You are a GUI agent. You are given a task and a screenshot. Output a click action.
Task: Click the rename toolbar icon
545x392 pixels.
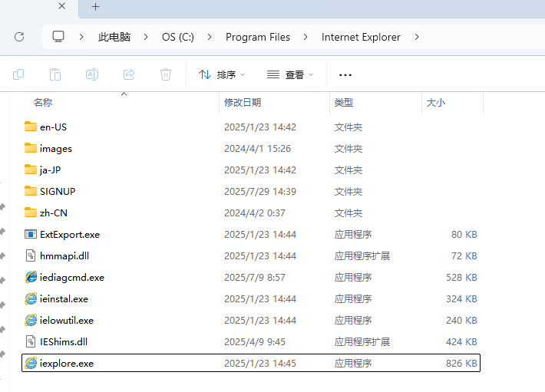click(x=92, y=74)
